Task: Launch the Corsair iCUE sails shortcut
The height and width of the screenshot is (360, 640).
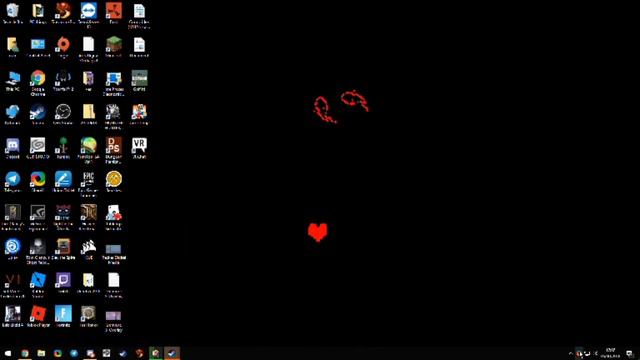Action: coord(89,247)
